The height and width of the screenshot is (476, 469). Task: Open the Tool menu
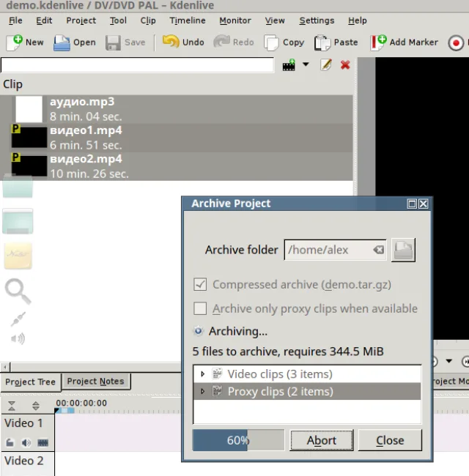point(118,21)
